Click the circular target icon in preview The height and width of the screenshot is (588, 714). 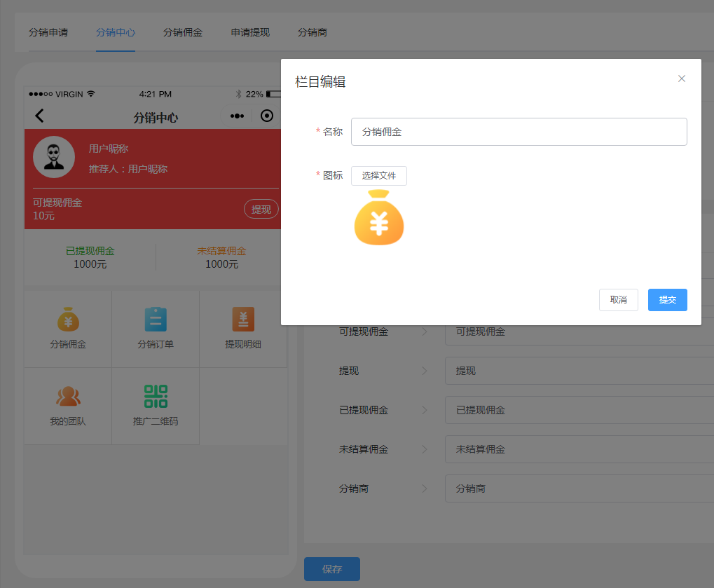[267, 116]
